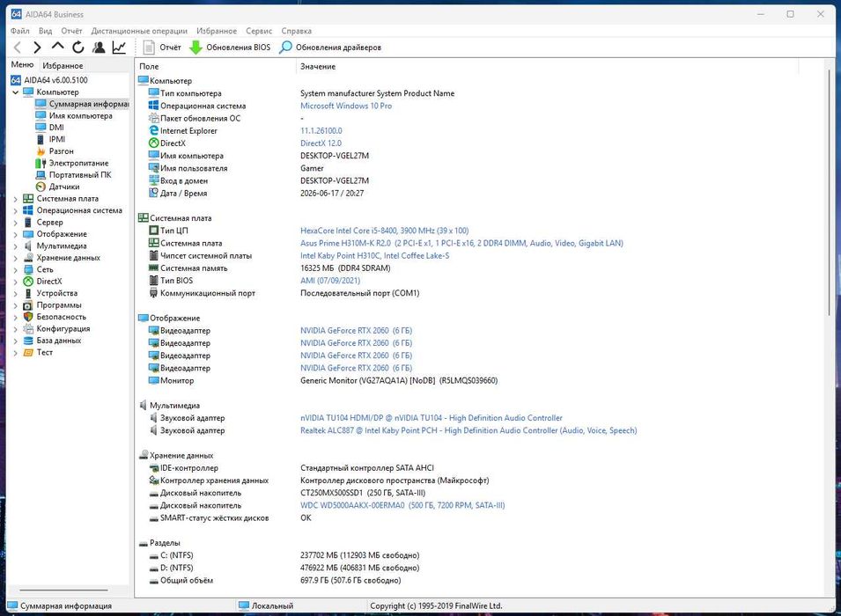Switch to the Избранное sidebar tab
This screenshot has width=841, height=616.
point(63,65)
